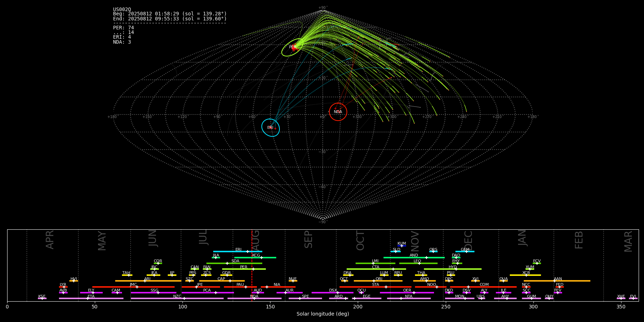Screen dimensions: 644x322
Task: Click the PER shower bar in timeline
Action: pyautogui.click(x=244, y=269)
